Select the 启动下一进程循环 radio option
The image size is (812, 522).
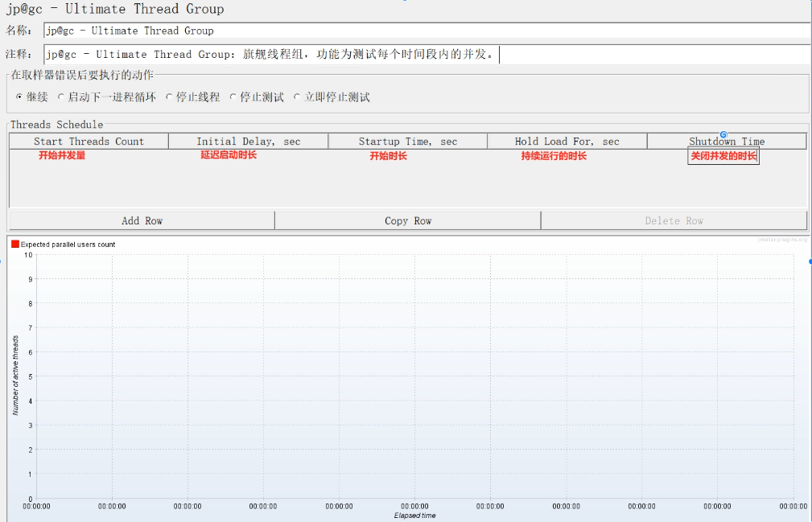pyautogui.click(x=61, y=97)
